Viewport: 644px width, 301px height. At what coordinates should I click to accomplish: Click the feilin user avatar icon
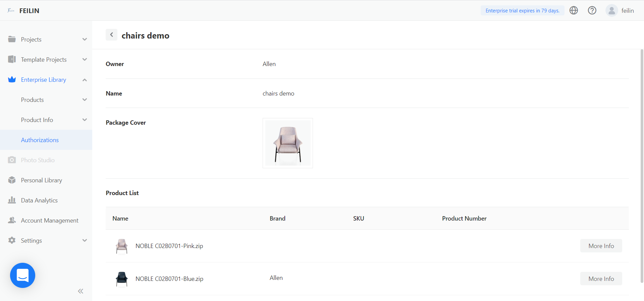(x=611, y=10)
